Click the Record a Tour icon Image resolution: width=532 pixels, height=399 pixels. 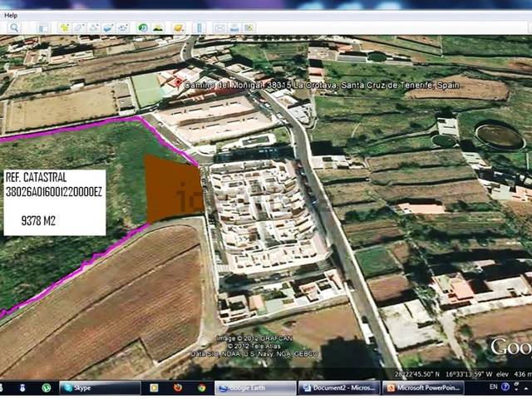[x=123, y=28]
